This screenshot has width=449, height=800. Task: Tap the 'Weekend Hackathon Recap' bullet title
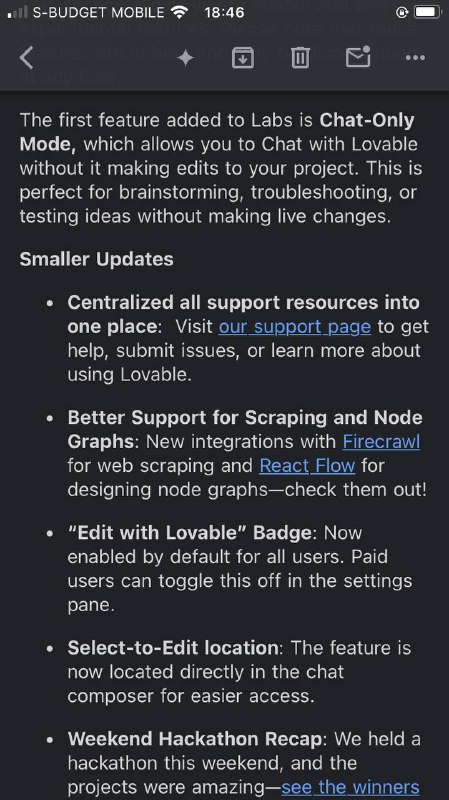[x=194, y=739]
